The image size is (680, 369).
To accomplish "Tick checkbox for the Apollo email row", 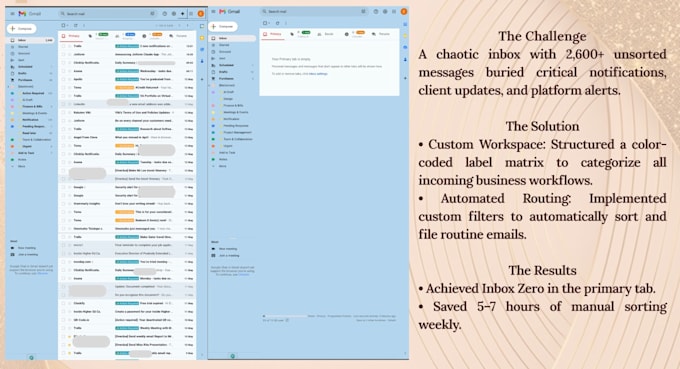I will point(64,79).
